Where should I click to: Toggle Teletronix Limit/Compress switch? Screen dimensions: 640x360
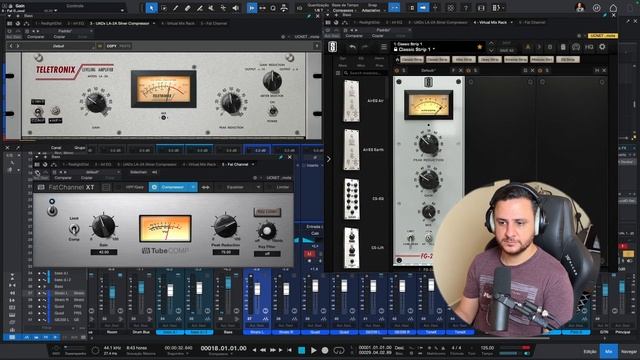pyautogui.click(x=38, y=111)
